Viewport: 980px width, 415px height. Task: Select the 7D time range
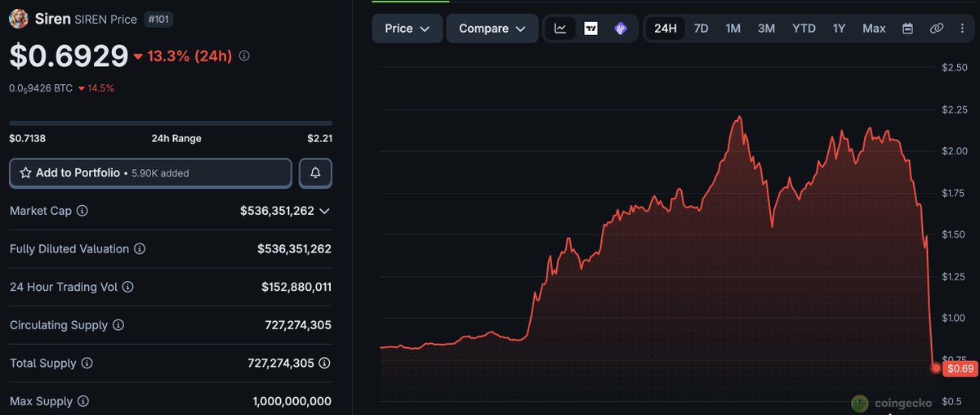click(x=701, y=29)
